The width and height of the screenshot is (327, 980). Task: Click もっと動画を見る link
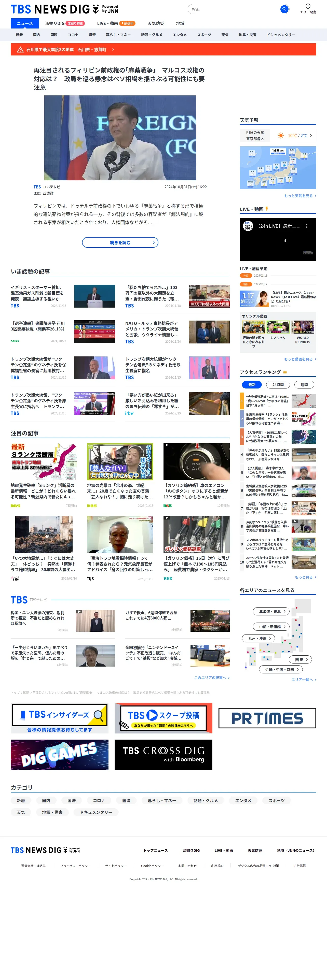[300, 359]
